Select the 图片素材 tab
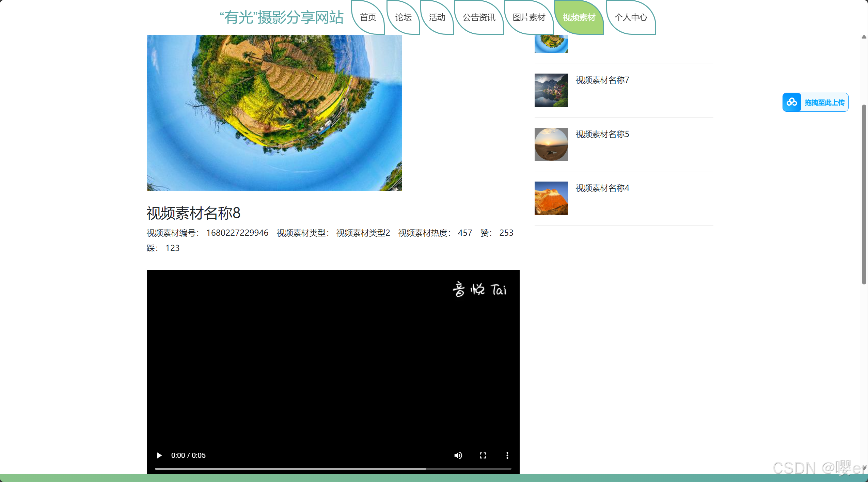 529,17
